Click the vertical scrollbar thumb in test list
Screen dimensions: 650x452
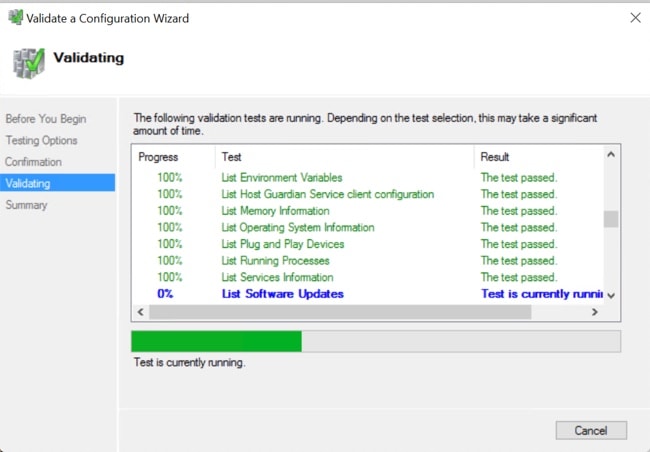pyautogui.click(x=611, y=219)
